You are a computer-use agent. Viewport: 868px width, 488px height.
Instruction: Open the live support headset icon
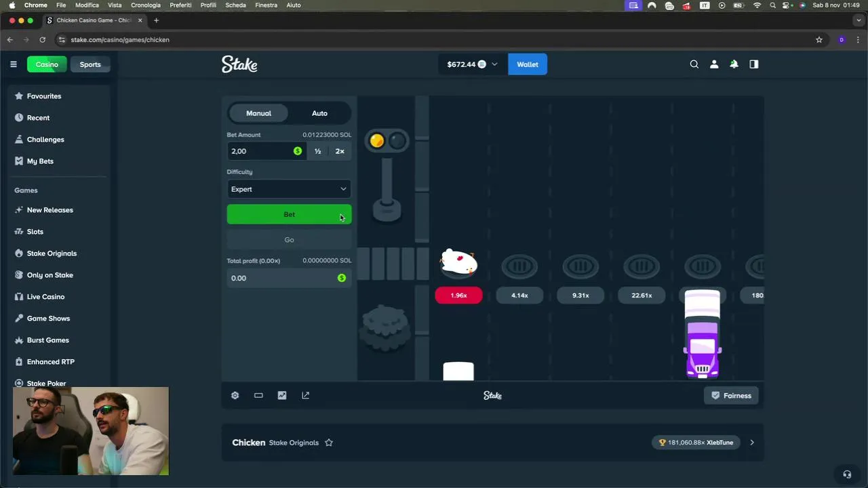click(846, 474)
